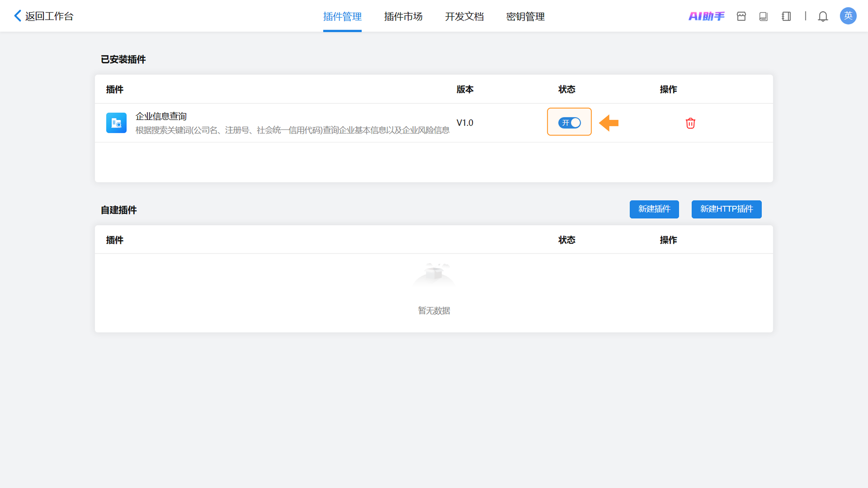
Task: Delete the 企业信息查询 plugin with trash icon
Action: click(x=690, y=123)
